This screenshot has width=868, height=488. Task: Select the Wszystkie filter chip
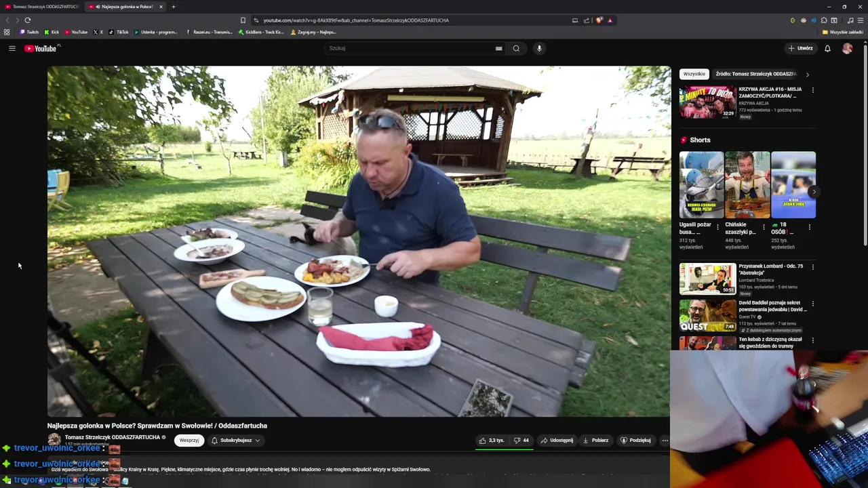[x=694, y=74]
